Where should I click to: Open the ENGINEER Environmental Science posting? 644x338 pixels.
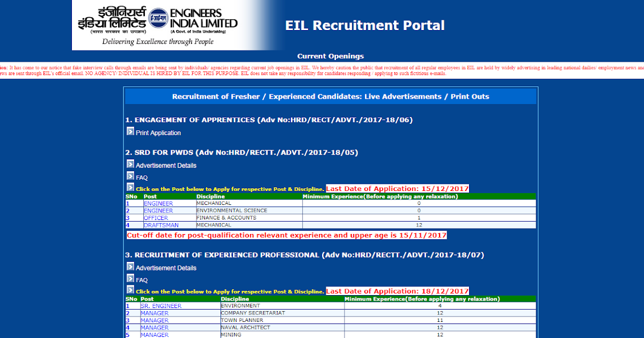click(158, 210)
